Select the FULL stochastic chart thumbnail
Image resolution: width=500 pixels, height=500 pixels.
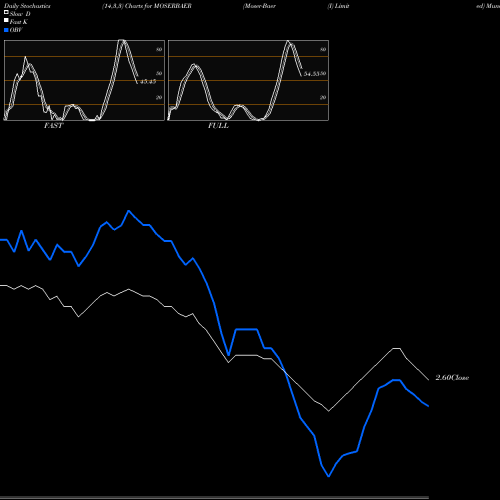pos(248,80)
